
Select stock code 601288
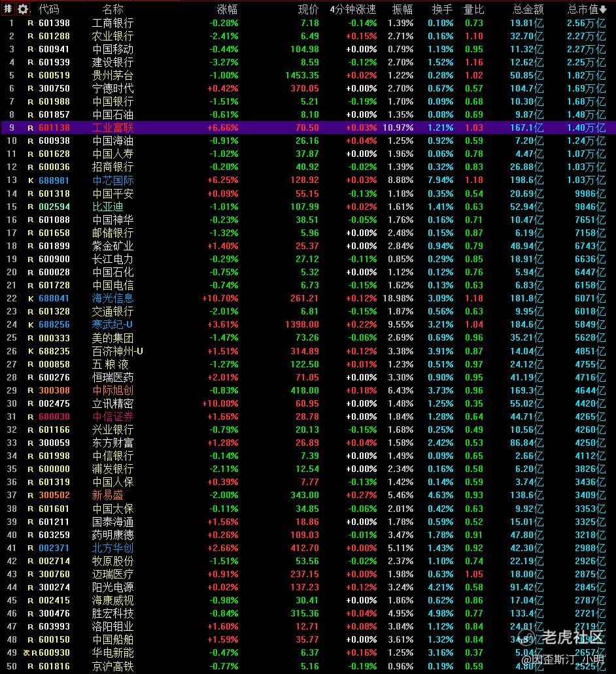[54, 36]
